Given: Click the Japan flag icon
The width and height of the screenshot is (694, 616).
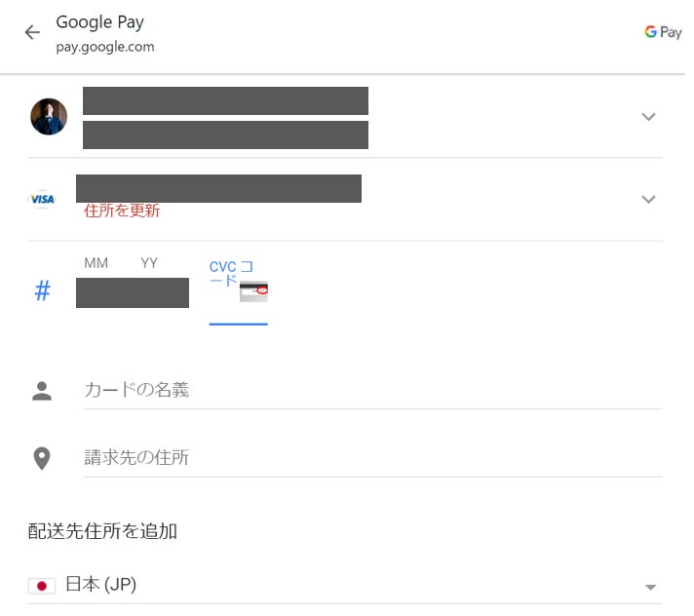Looking at the screenshot, I should pos(42,586).
